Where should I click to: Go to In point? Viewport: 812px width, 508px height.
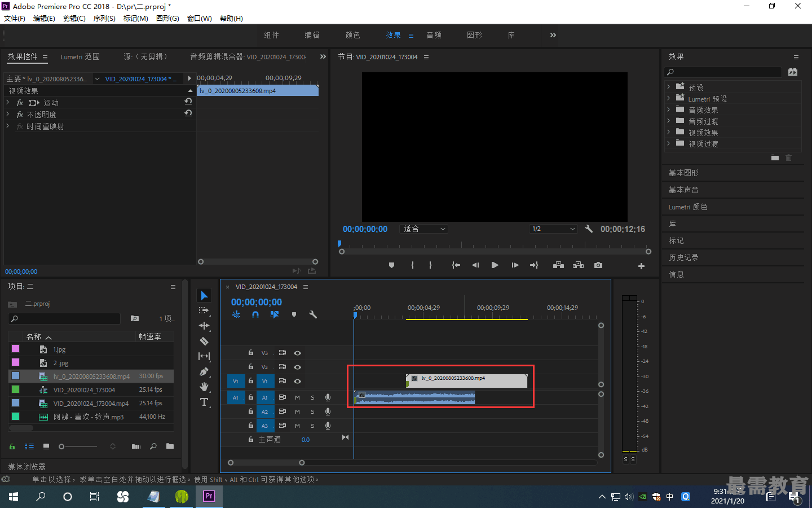(x=456, y=265)
